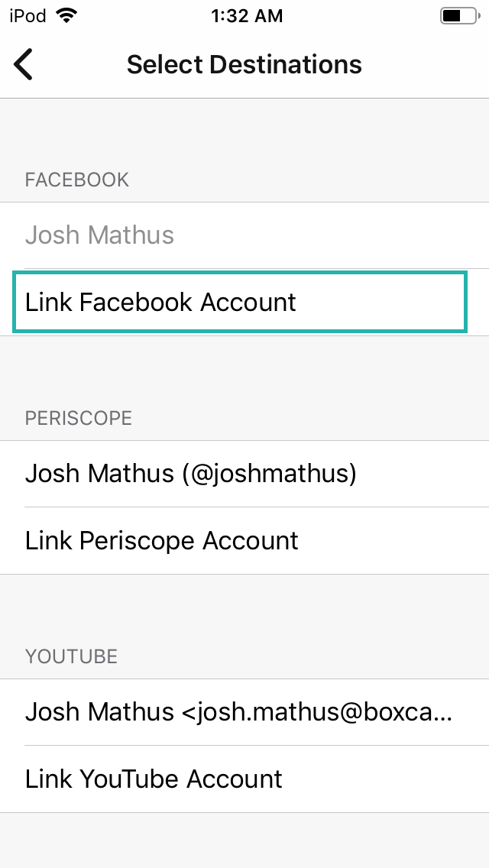Tap the back arrow in navigation bar
The height and width of the screenshot is (868, 489).
click(24, 64)
